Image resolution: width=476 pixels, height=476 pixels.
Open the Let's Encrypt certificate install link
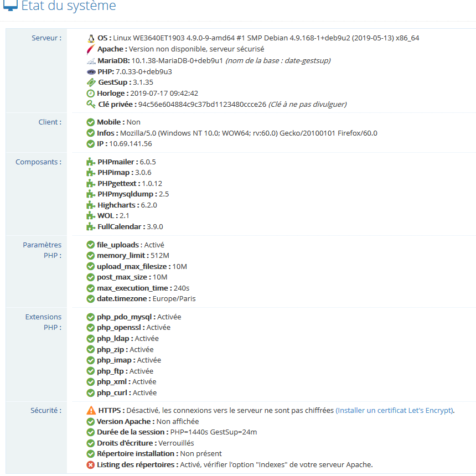tap(395, 411)
